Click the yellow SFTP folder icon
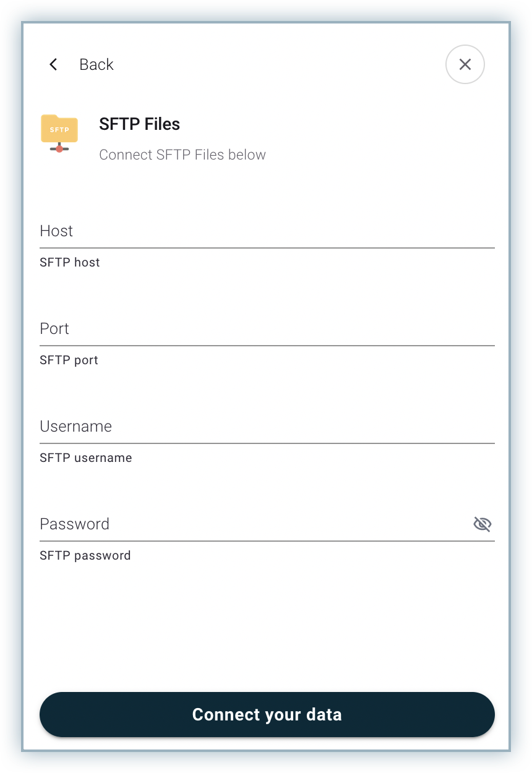Screen dimensions: 532x773 (x=59, y=132)
